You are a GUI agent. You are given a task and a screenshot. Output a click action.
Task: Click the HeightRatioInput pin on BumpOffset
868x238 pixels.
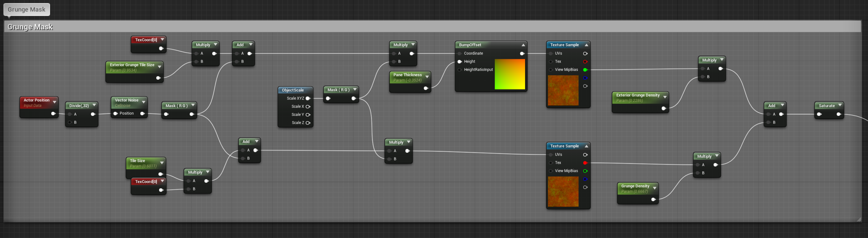[460, 70]
